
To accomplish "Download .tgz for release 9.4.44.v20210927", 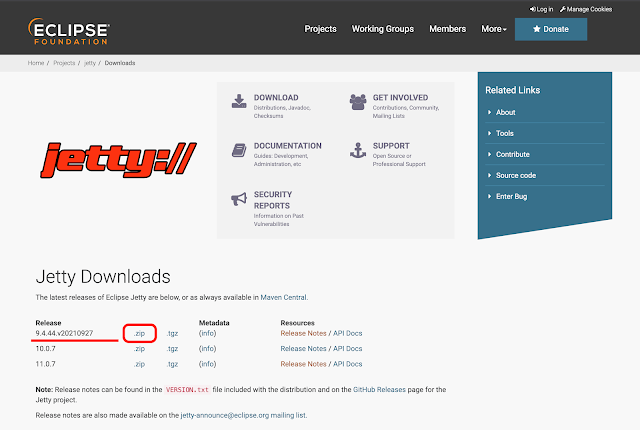I will [173, 333].
